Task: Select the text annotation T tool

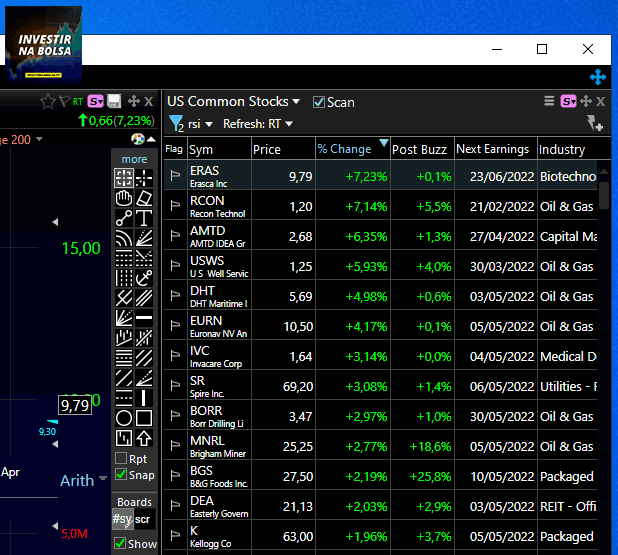Action: pyautogui.click(x=144, y=218)
